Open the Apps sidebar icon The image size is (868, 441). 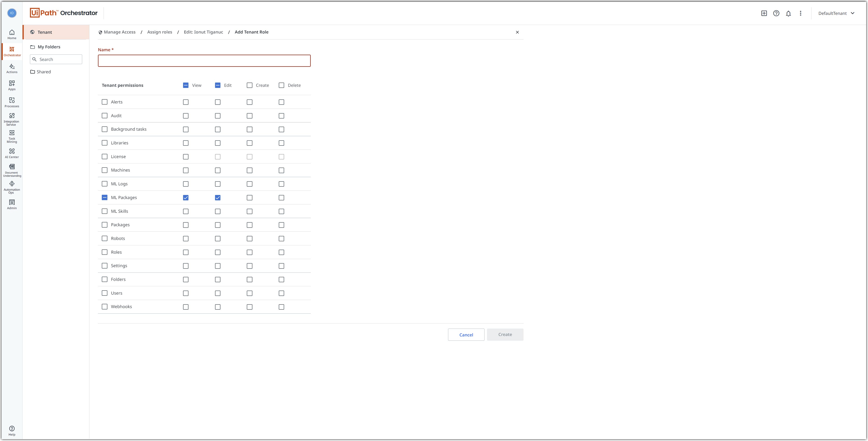tap(12, 85)
